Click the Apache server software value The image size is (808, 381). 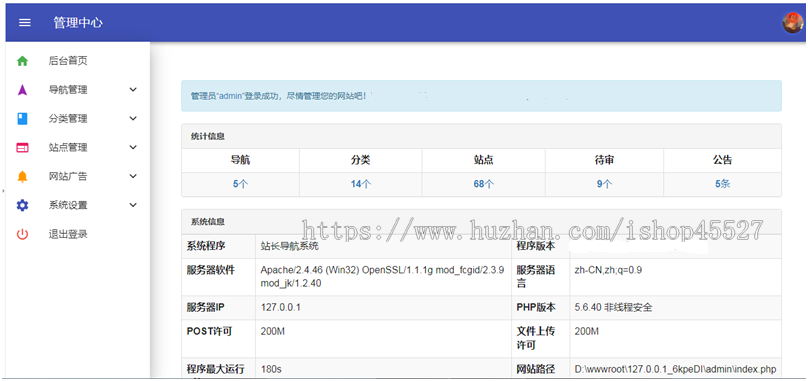tap(382, 276)
